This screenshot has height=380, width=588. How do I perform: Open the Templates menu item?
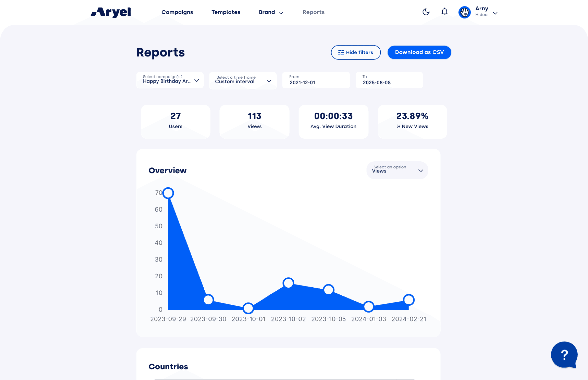(226, 12)
